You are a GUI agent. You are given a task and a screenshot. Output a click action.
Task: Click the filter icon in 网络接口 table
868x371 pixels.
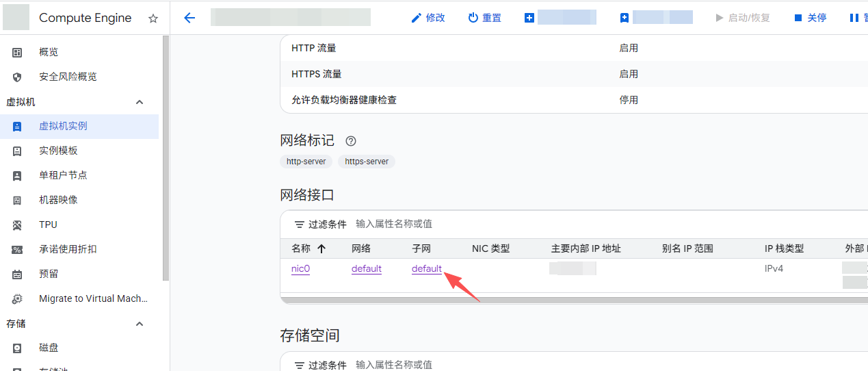click(x=299, y=224)
